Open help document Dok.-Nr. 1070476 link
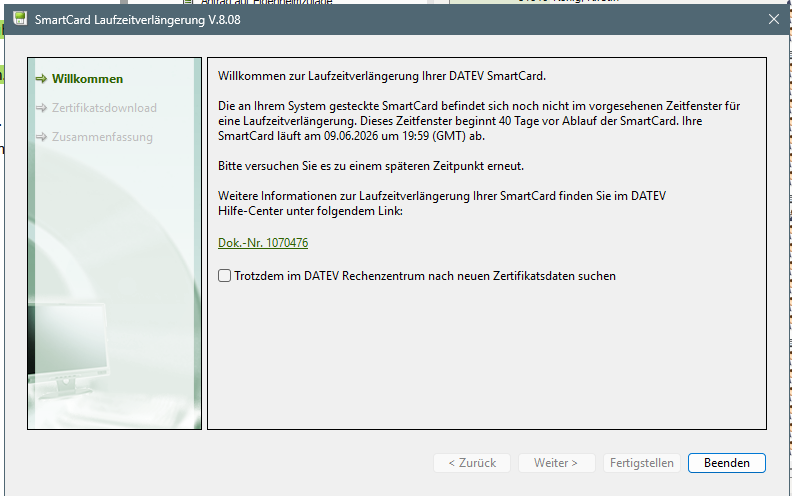 pos(263,243)
